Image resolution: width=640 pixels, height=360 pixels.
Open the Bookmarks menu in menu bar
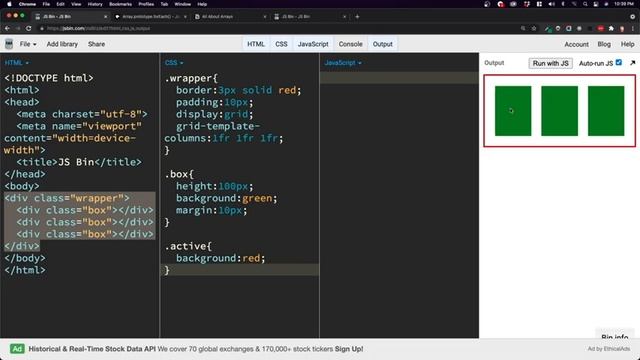[x=120, y=4]
